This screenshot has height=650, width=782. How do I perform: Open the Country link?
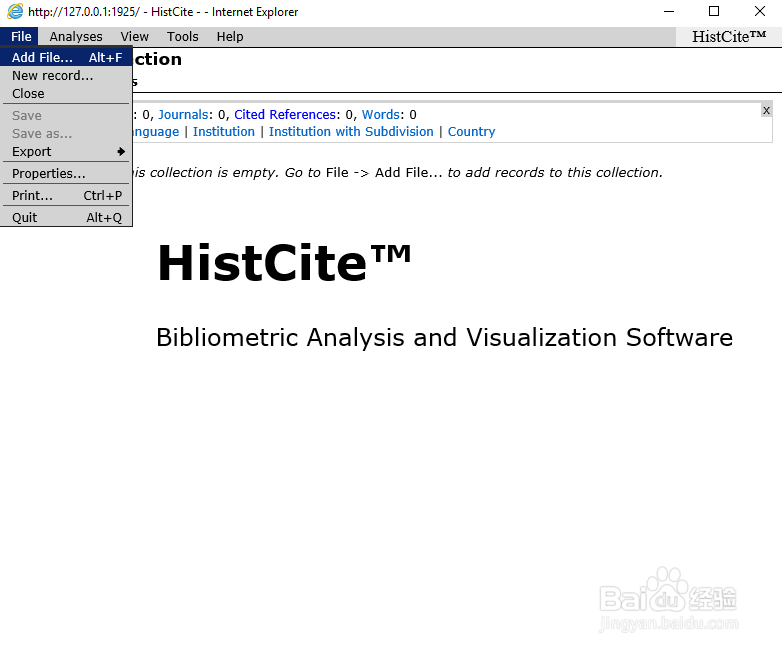point(471,131)
